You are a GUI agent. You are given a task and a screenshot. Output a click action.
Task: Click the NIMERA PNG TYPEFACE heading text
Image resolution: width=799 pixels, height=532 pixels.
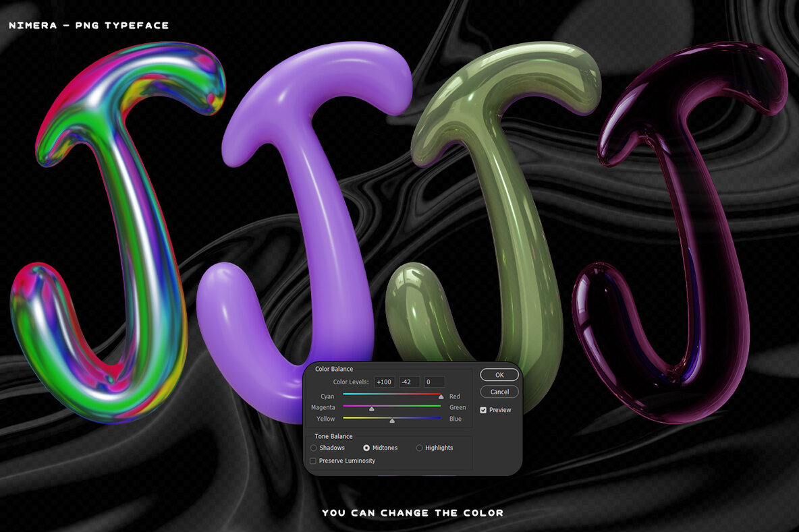tap(89, 25)
